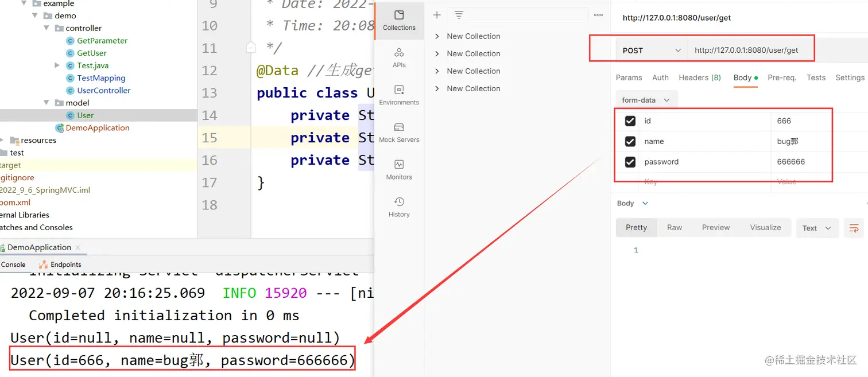Open TestMapping class in project tree
The height and width of the screenshot is (377, 868).
(x=101, y=78)
